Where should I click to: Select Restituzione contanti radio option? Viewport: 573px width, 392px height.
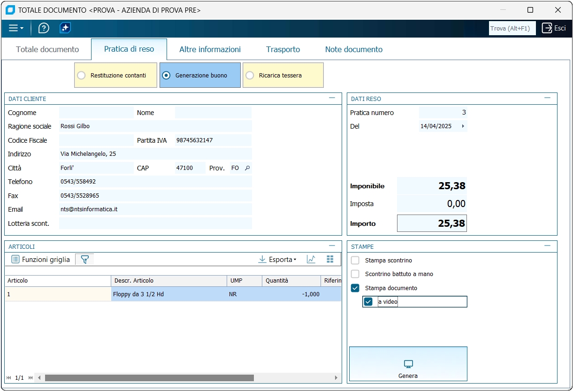[x=82, y=75]
